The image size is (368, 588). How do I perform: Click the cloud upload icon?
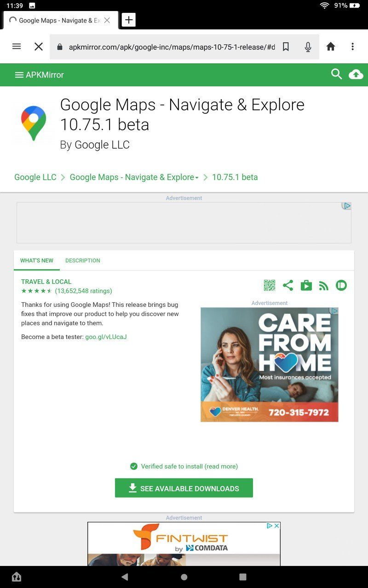356,74
